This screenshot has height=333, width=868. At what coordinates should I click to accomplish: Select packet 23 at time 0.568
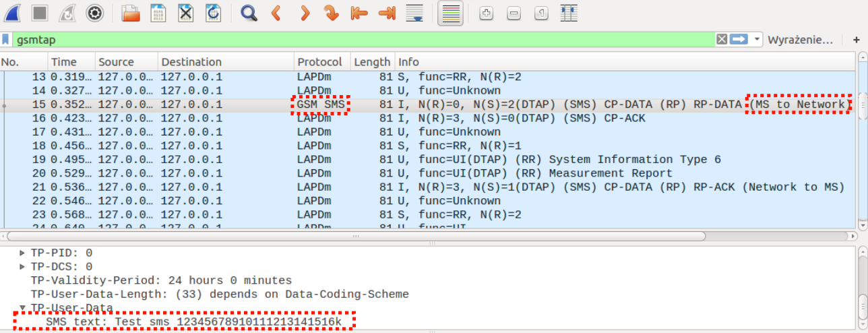pos(428,214)
